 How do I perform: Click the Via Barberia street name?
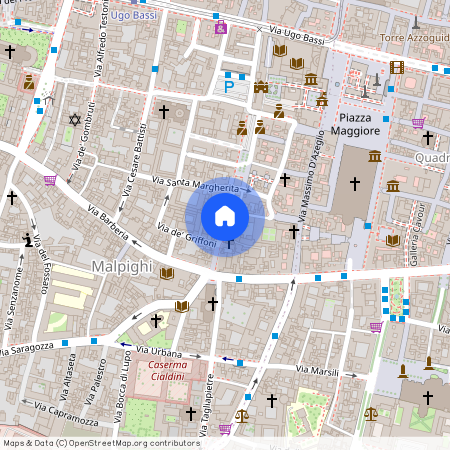pyautogui.click(x=108, y=222)
